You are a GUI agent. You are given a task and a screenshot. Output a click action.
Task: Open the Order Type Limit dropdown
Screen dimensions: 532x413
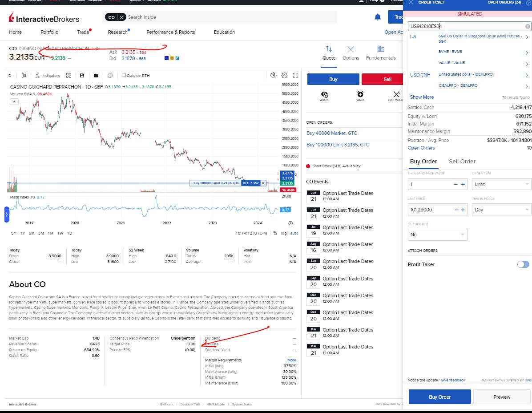(501, 184)
